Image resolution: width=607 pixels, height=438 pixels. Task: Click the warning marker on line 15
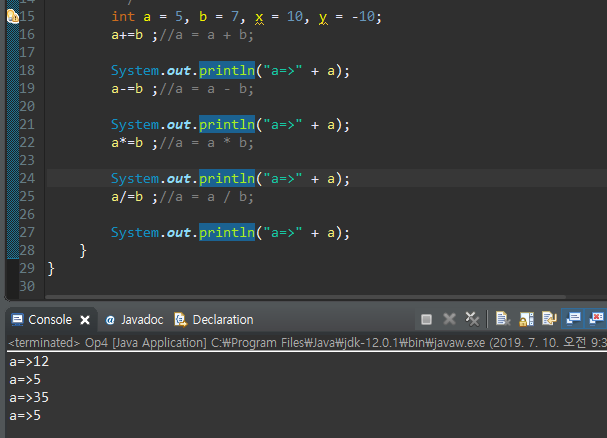pyautogui.click(x=13, y=16)
